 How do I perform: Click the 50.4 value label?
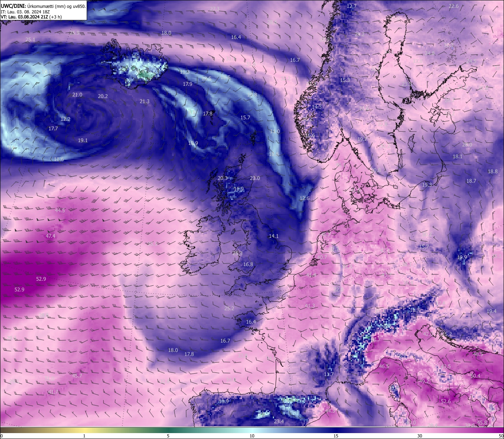[x=475, y=376]
